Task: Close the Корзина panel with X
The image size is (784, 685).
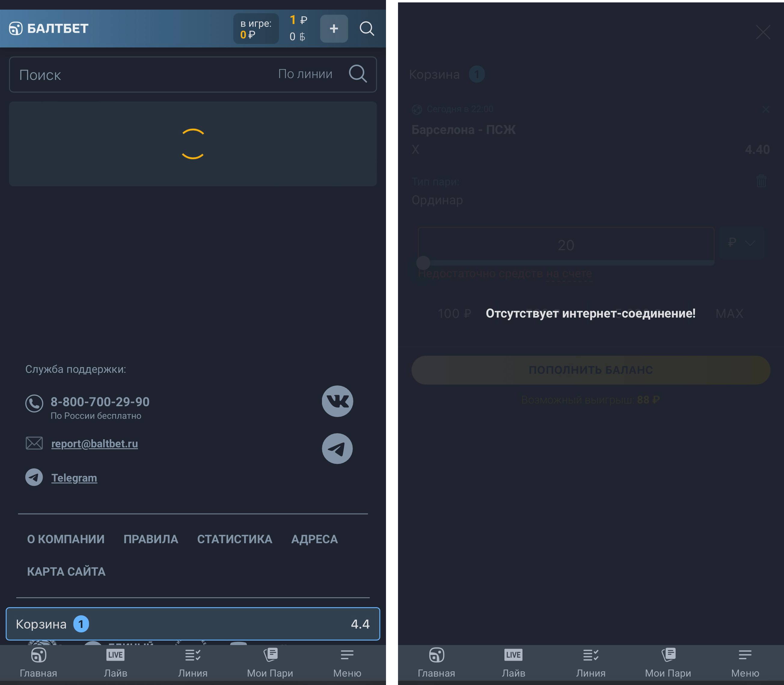Action: coord(763,32)
